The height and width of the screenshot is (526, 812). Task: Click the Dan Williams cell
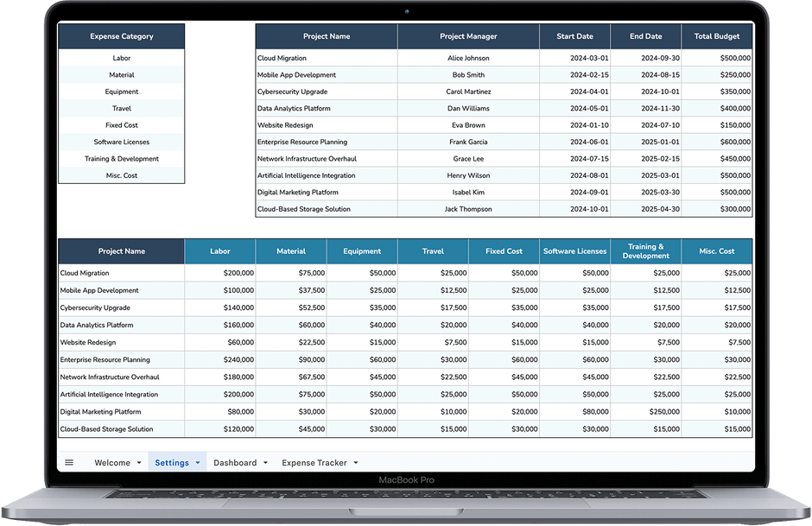469,108
